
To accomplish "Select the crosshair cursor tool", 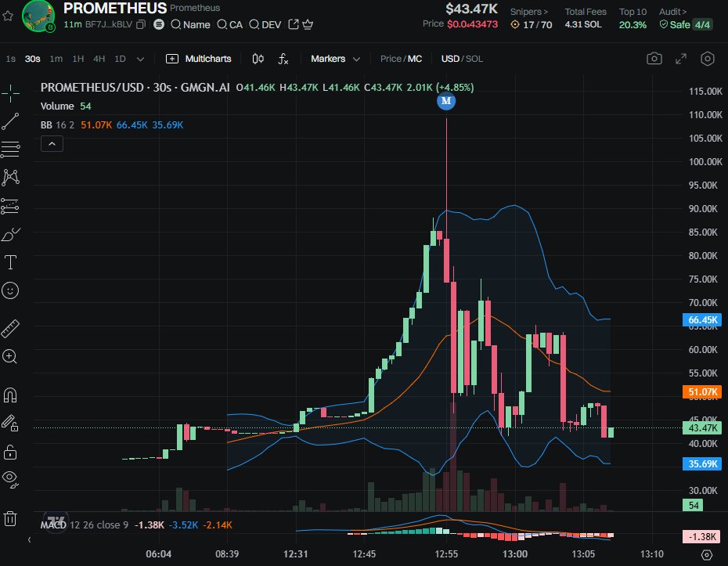I will tap(10, 94).
